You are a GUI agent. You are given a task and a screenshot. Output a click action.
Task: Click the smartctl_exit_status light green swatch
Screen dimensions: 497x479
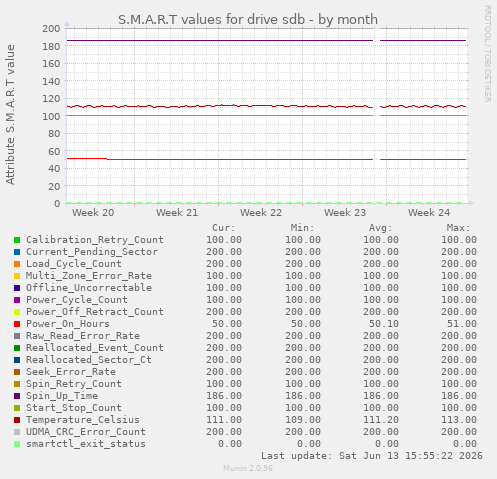point(17,444)
